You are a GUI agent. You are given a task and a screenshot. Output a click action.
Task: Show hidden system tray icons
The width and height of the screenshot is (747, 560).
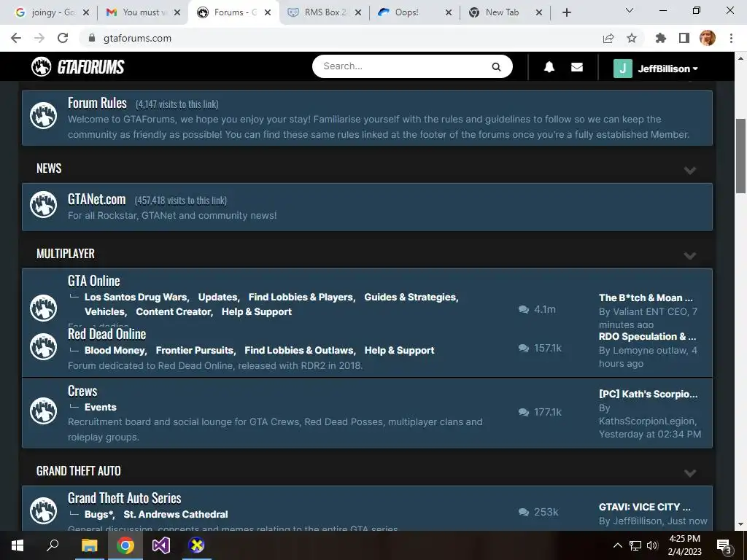[x=617, y=545]
